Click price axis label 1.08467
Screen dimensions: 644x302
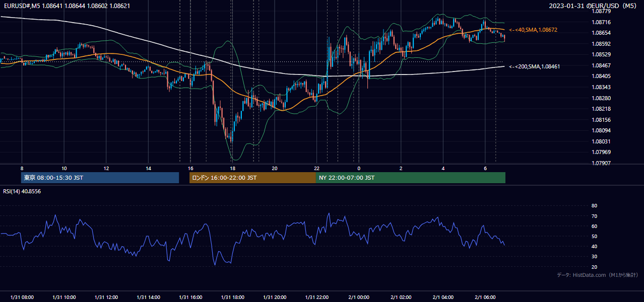point(601,65)
